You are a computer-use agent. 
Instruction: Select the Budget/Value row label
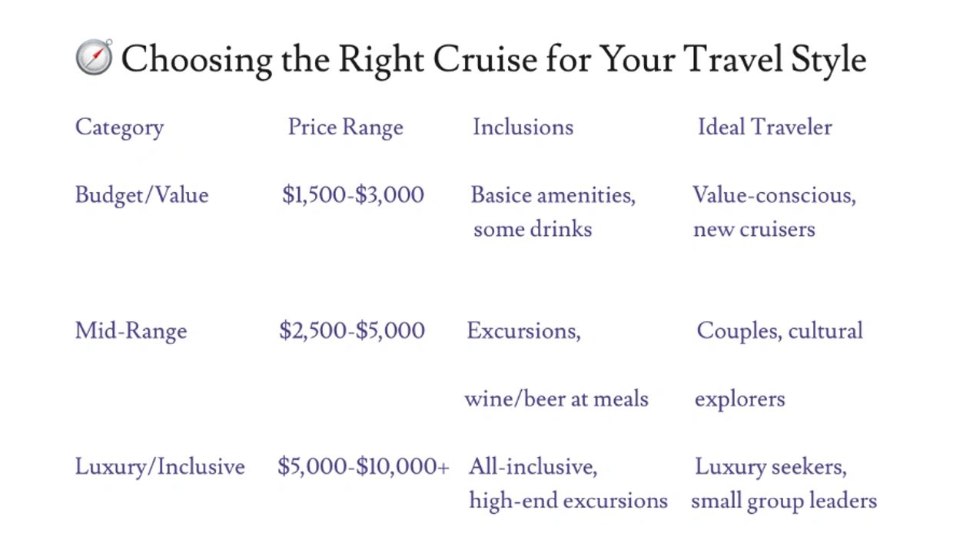(141, 195)
